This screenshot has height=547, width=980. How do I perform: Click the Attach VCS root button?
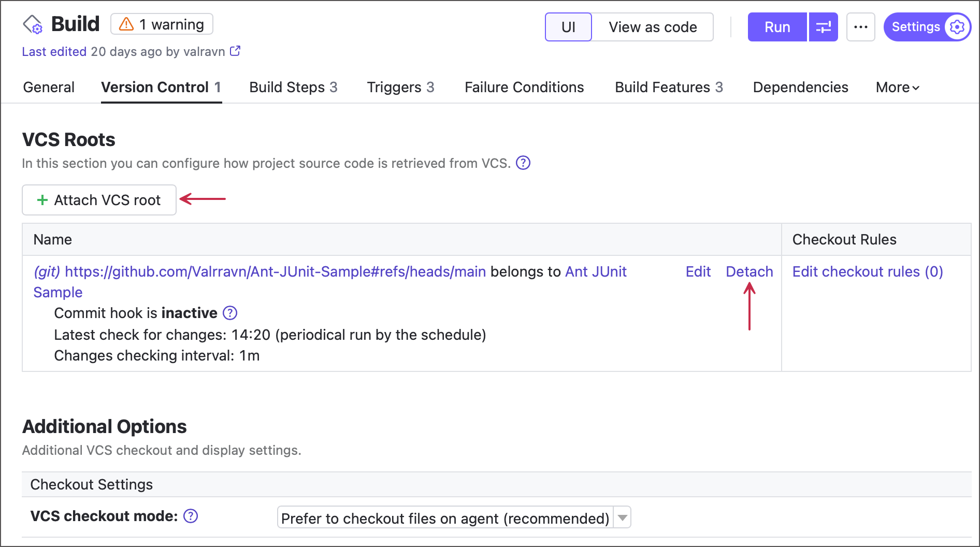(99, 200)
